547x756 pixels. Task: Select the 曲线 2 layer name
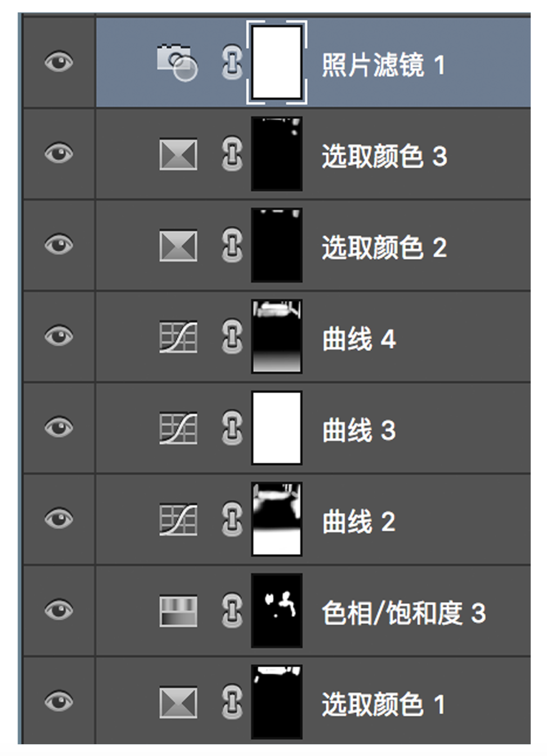point(358,522)
